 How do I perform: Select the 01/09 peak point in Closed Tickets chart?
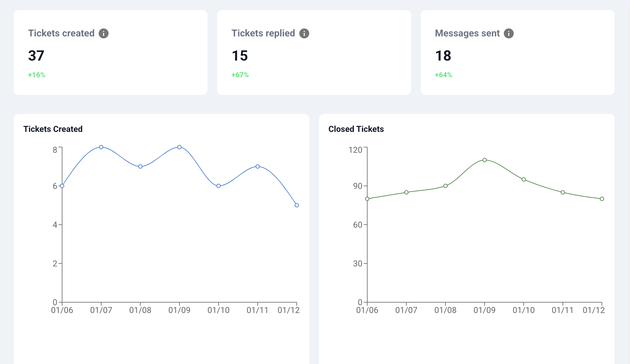click(485, 160)
